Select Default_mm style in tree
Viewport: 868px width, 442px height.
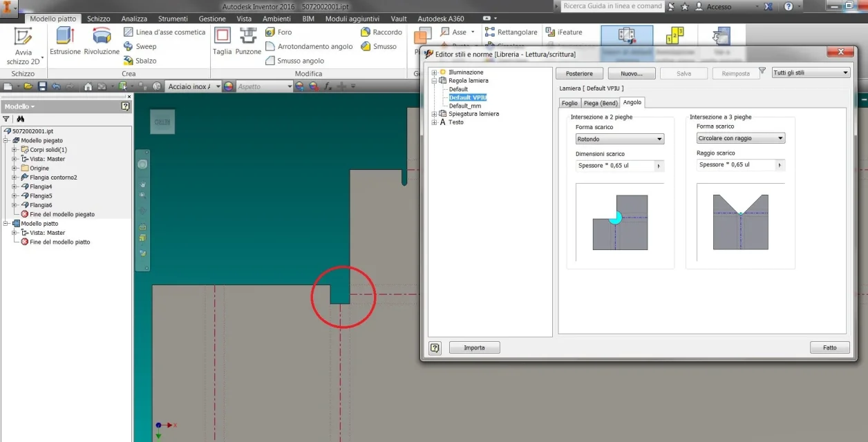[465, 106]
